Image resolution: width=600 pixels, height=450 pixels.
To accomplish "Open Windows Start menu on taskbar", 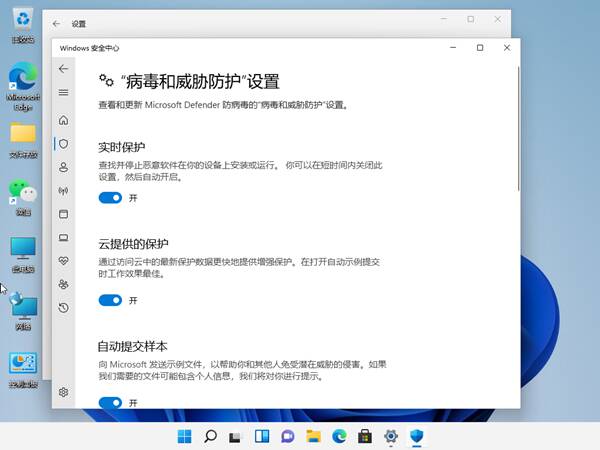I will [184, 436].
